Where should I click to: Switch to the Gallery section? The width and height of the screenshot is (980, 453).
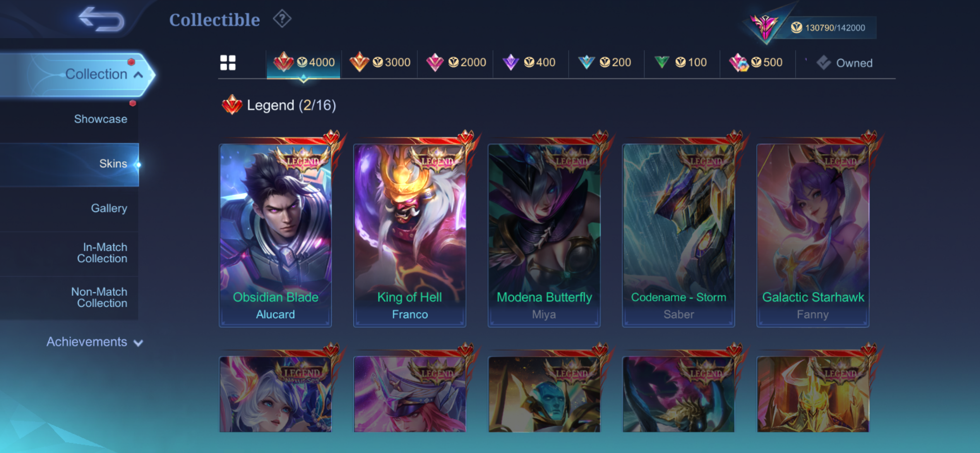coord(109,208)
